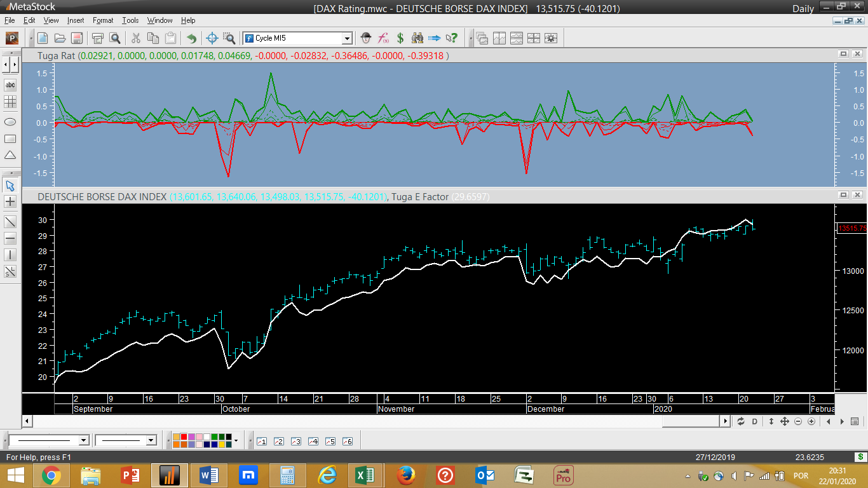Click the Save diskette icon
Viewport: 868px width, 488px height.
coord(77,38)
